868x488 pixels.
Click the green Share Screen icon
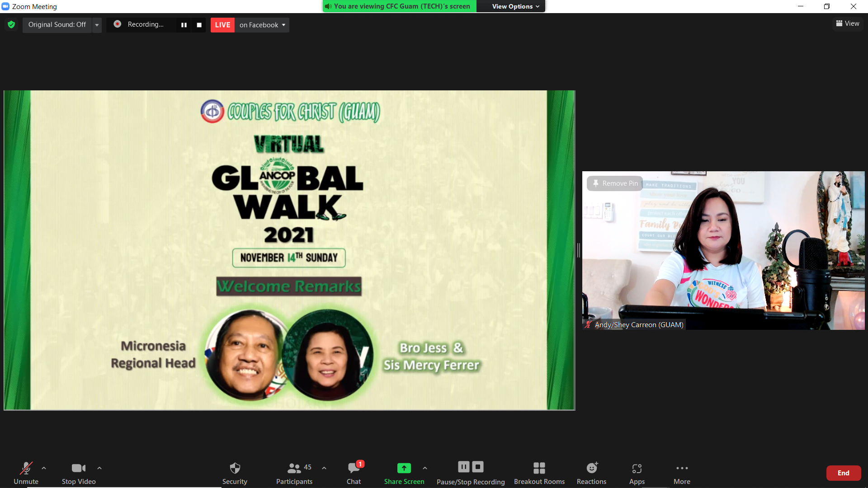pyautogui.click(x=404, y=468)
